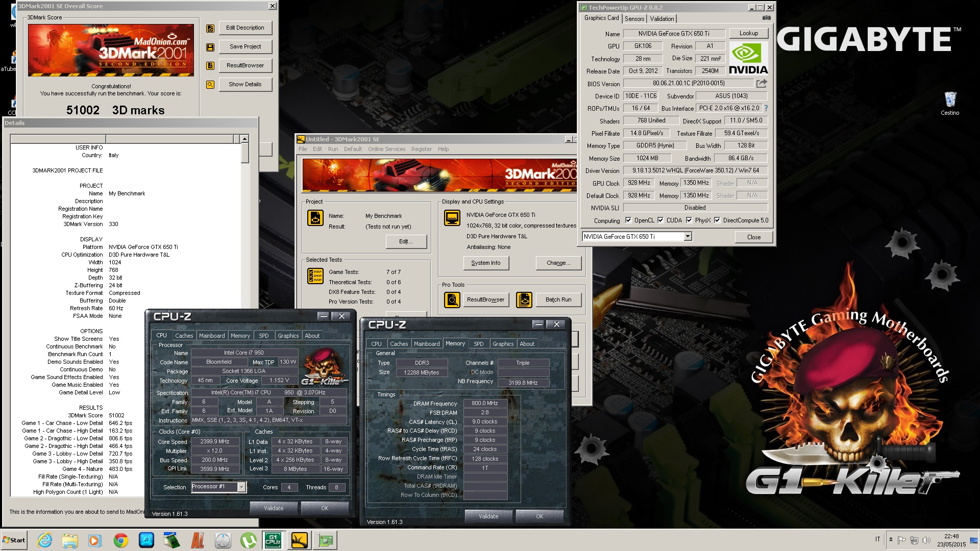Open the Processor #1 selection dropdown in CPU-Z
This screenshot has width=980, height=551.
(241, 487)
